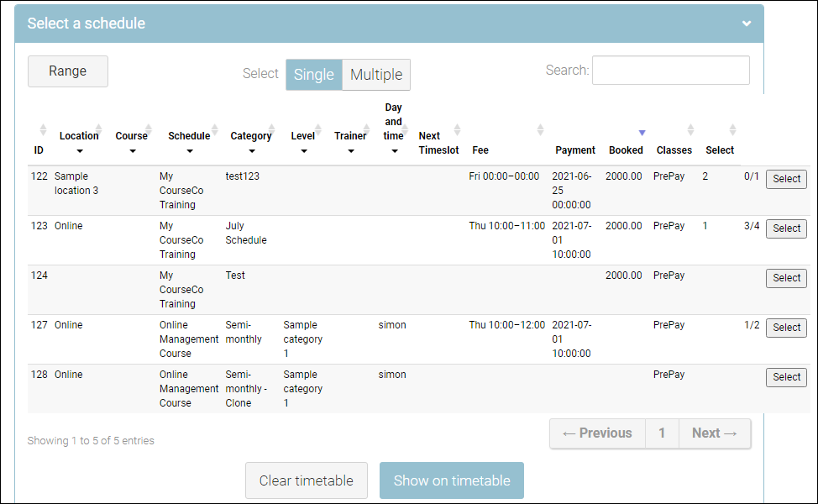Image resolution: width=818 pixels, height=504 pixels.
Task: Click the sort arrows next to Next Timeslot
Action: (457, 130)
